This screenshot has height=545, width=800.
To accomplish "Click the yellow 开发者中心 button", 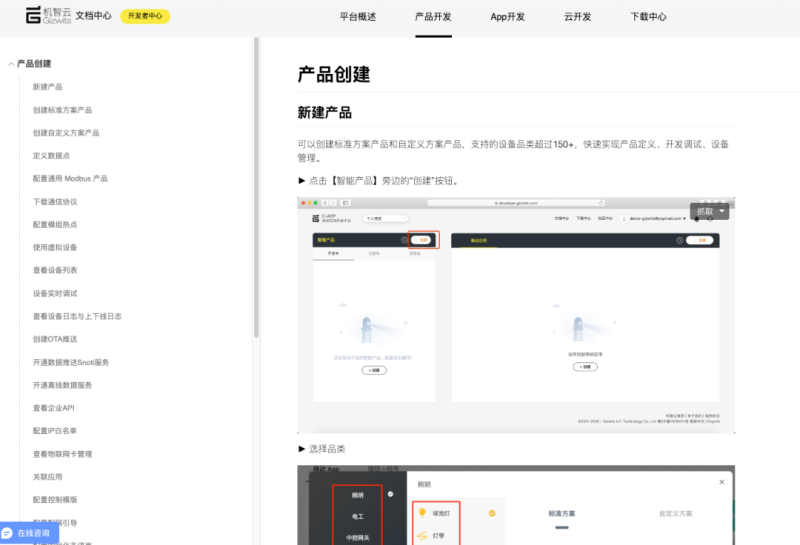I will (145, 17).
